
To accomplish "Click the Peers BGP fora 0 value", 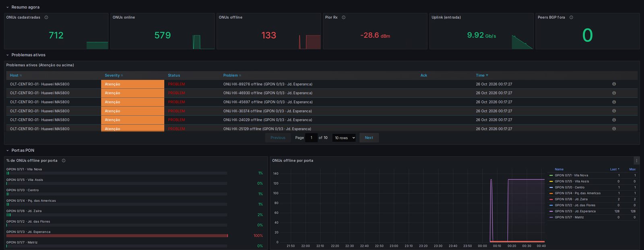I will 587,35.
